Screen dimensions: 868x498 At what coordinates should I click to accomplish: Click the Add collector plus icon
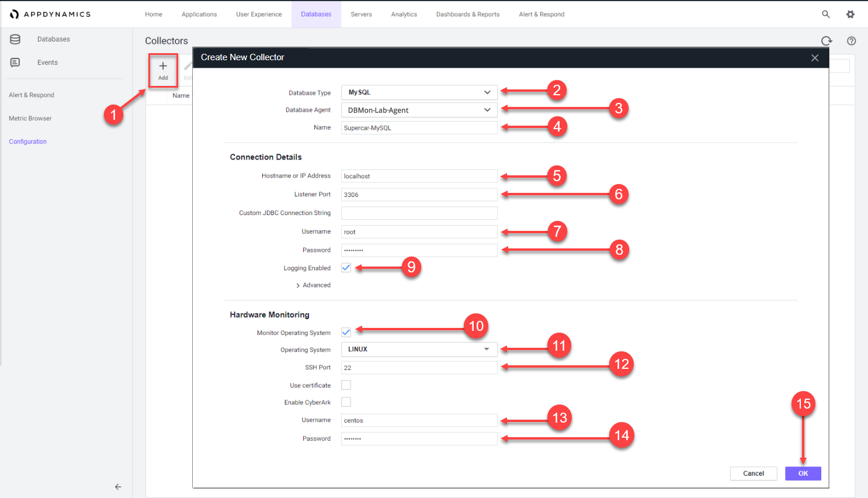(x=163, y=66)
